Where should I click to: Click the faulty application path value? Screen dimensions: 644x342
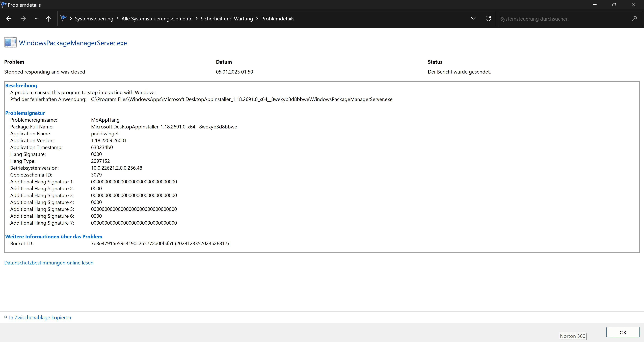point(242,99)
